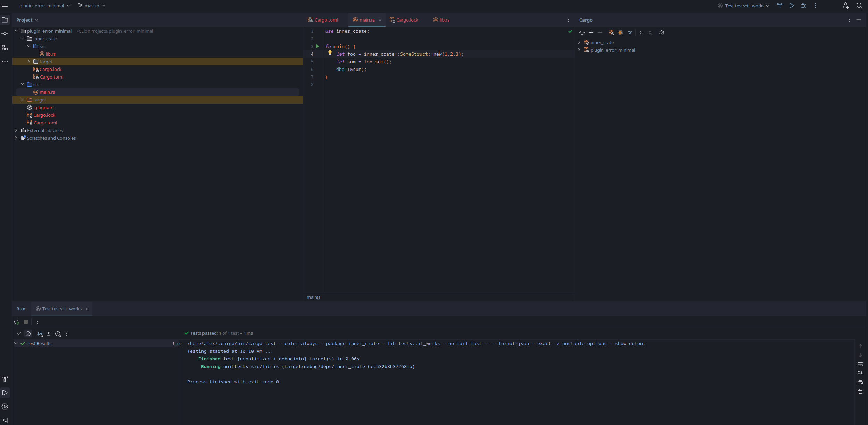
Task: Open Search Everywhere magnifier
Action: 859,6
